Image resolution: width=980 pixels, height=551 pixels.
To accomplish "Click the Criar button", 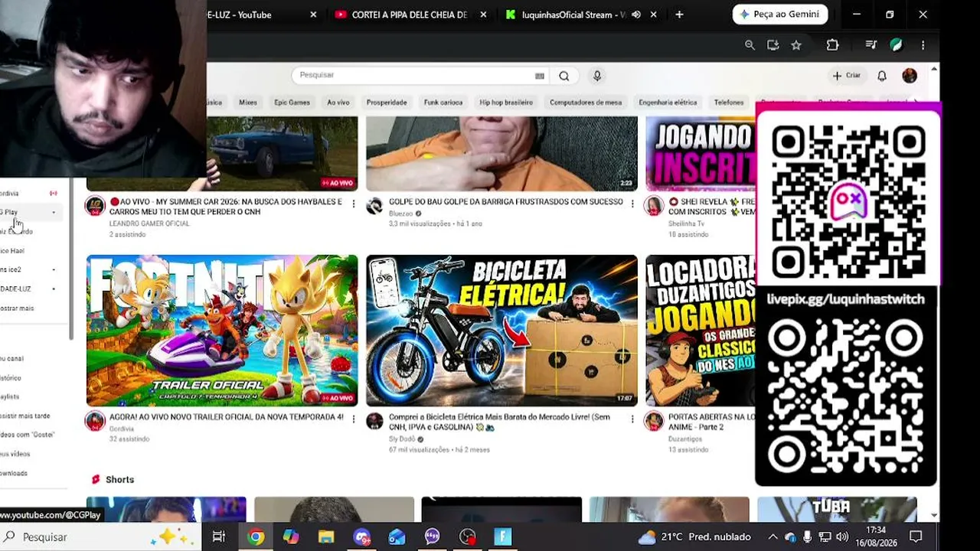I will (x=847, y=76).
